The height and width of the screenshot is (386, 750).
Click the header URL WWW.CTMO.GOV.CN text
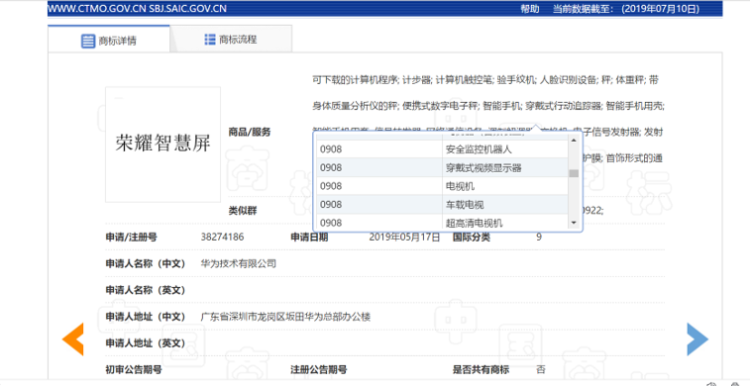click(x=97, y=9)
